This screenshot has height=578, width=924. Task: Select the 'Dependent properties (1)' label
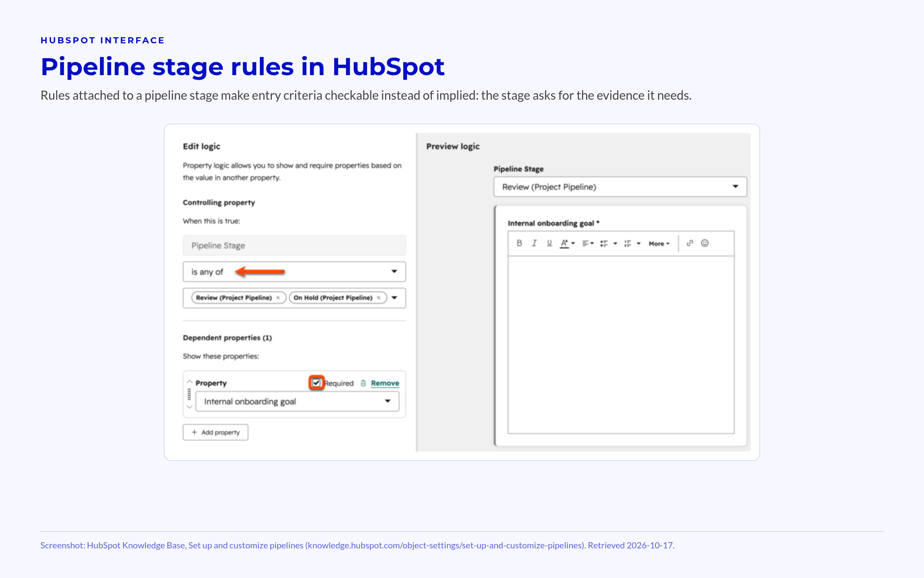point(227,338)
